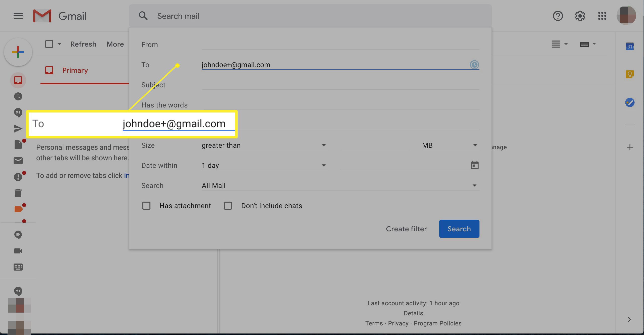The width and height of the screenshot is (644, 335).
Task: Click the Help support icon
Action: [x=558, y=16]
